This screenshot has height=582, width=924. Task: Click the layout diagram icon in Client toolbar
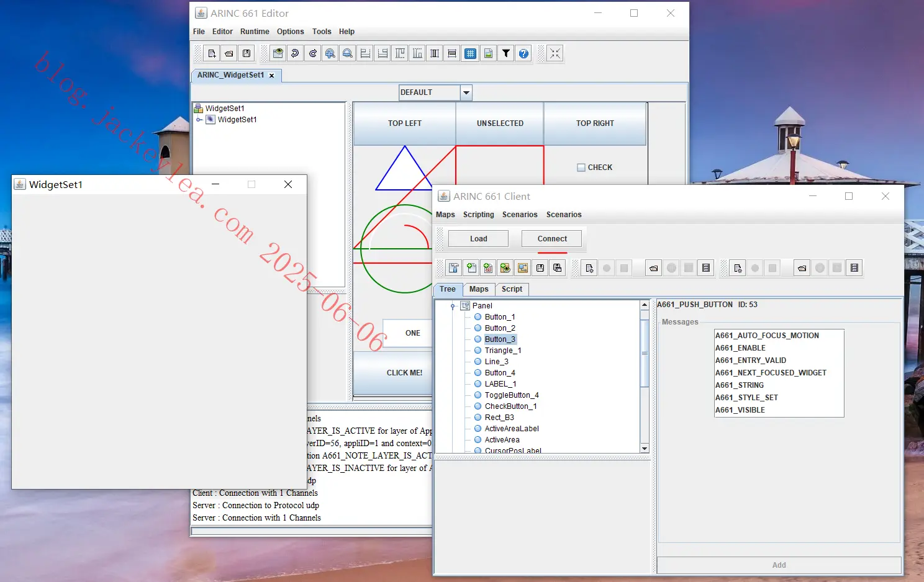click(x=523, y=268)
